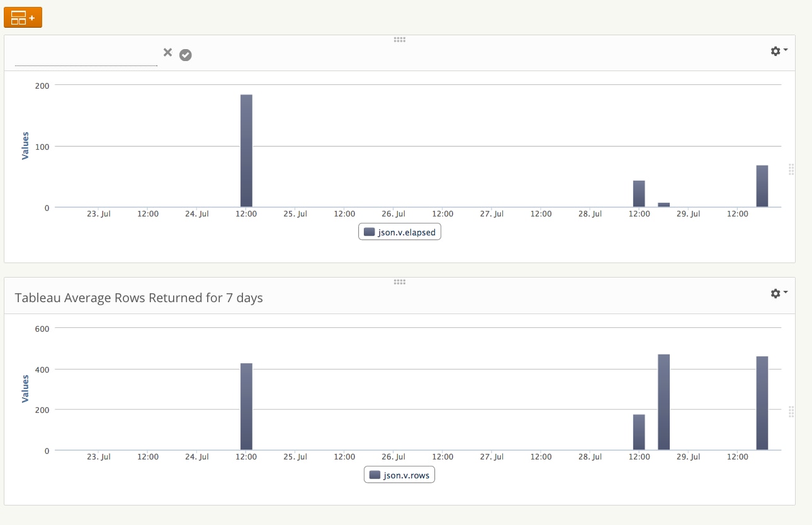Click the last bar in the elapsed chart
The height and width of the screenshot is (525, 812).
click(x=762, y=186)
